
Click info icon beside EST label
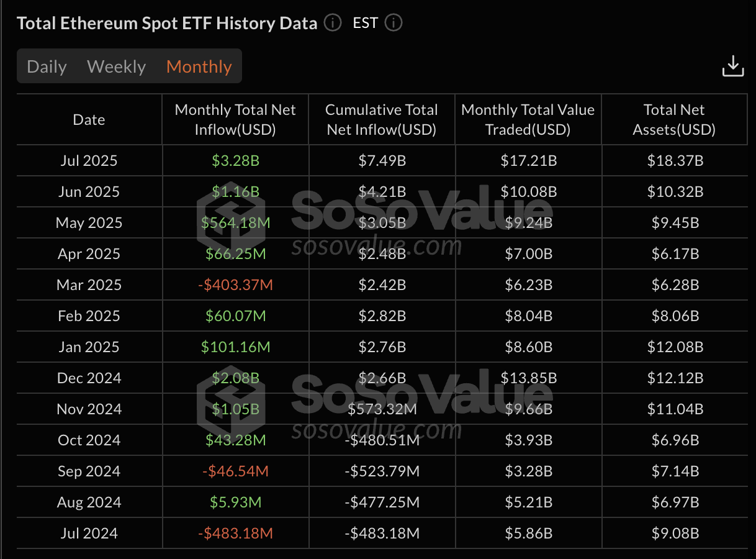(394, 24)
